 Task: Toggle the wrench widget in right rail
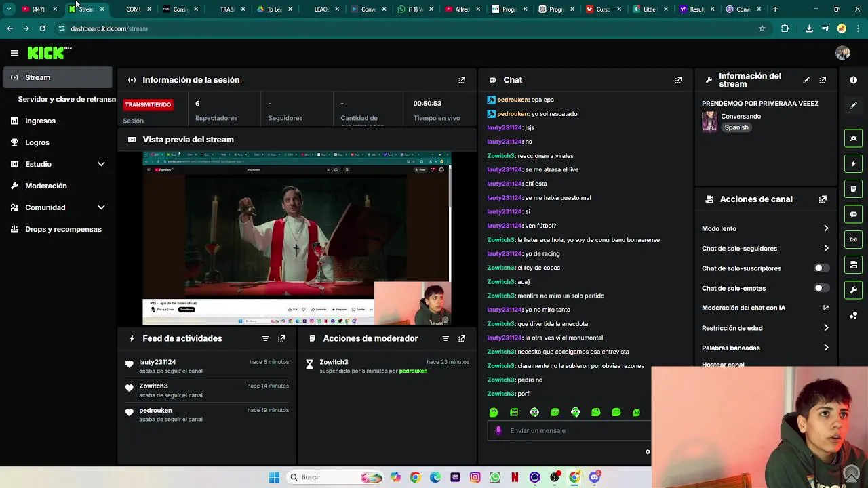point(853,290)
